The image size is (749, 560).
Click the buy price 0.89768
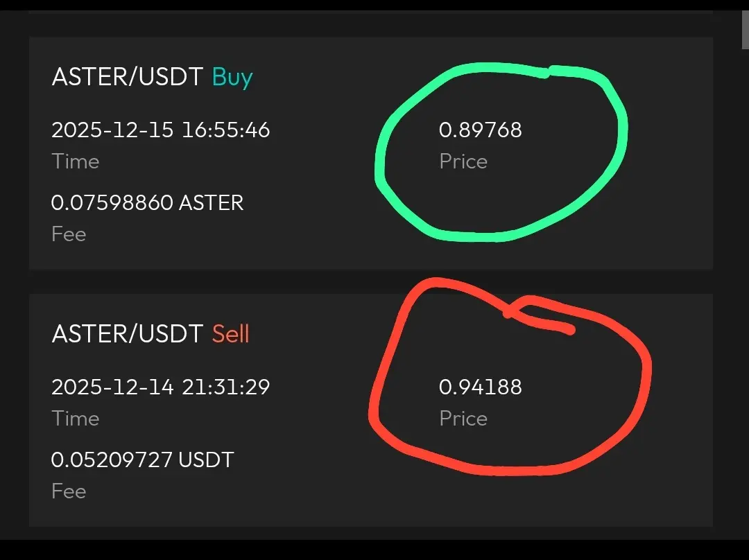point(481,130)
